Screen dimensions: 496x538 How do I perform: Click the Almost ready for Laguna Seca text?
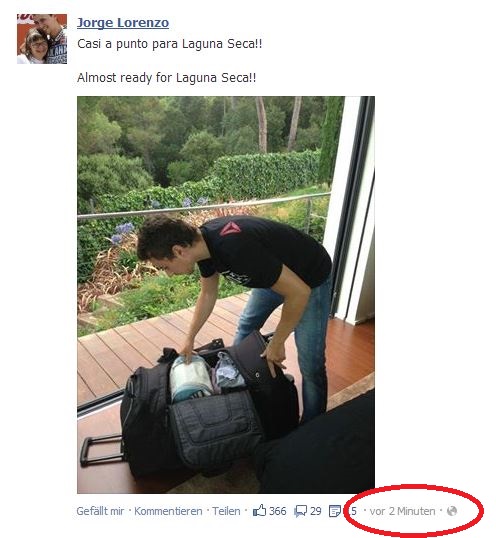166,78
